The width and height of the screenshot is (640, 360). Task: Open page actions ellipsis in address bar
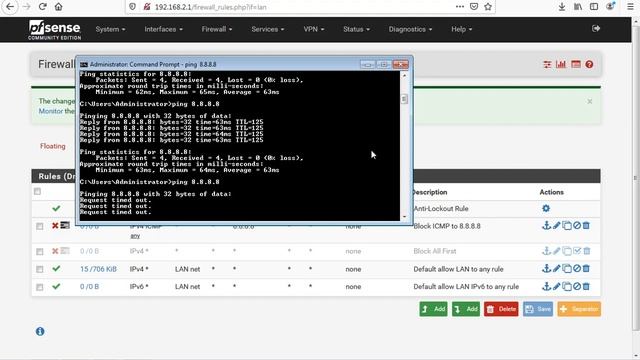click(x=460, y=7)
